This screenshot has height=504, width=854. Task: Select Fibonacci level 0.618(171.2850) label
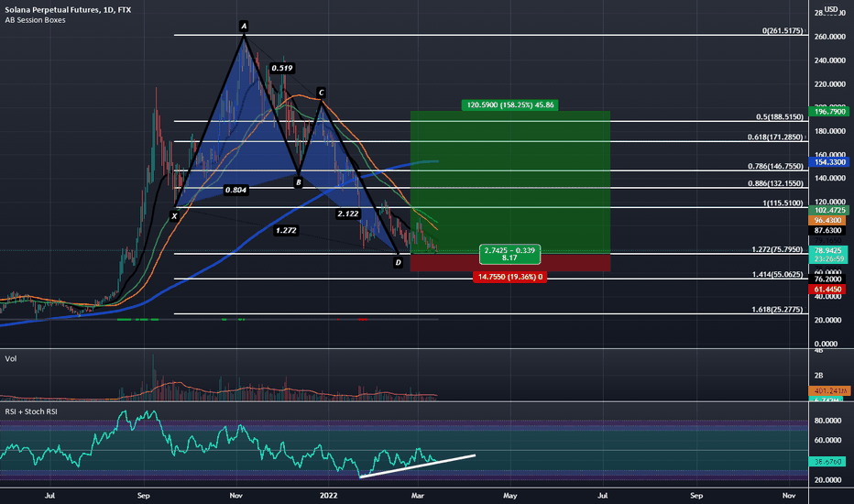[x=775, y=137]
